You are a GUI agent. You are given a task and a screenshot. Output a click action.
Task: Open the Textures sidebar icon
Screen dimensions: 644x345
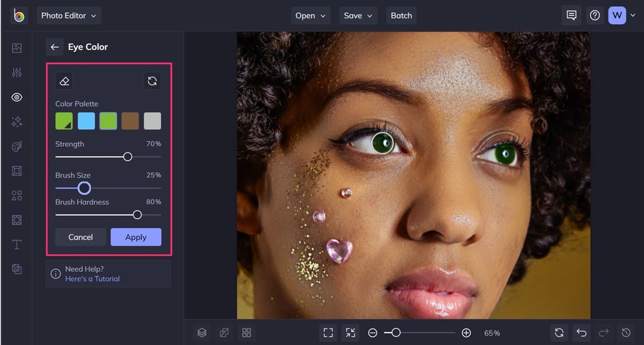17,220
